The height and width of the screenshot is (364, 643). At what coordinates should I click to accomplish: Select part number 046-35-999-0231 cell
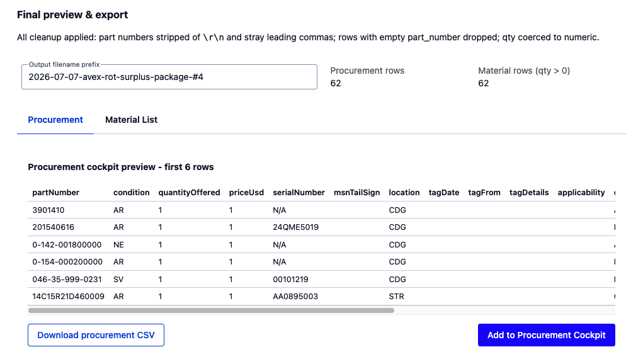coord(67,279)
